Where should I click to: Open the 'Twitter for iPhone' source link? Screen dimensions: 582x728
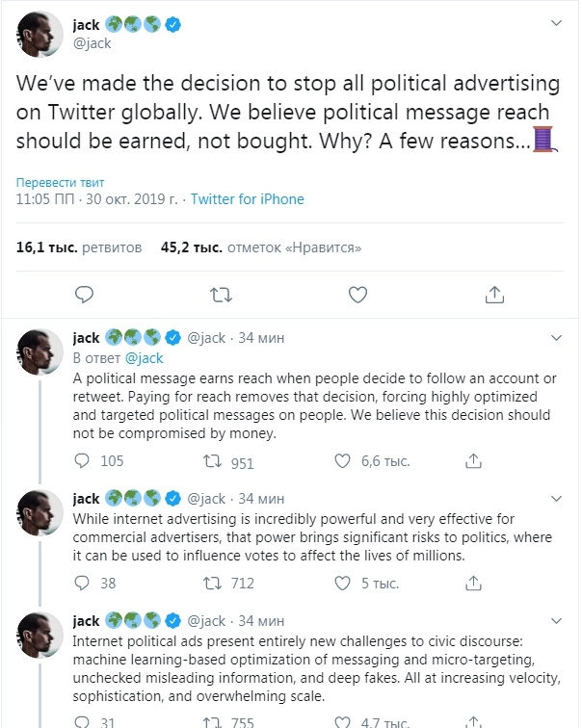247,199
